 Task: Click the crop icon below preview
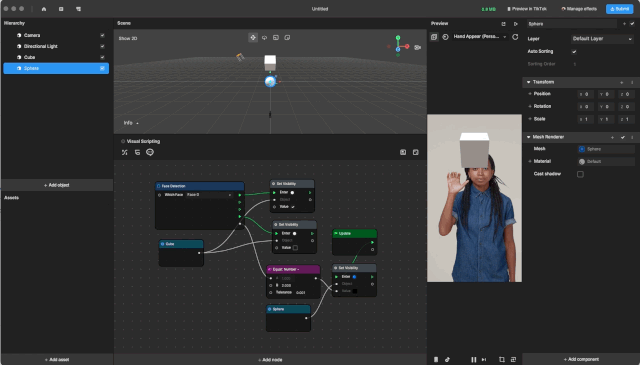point(502,359)
